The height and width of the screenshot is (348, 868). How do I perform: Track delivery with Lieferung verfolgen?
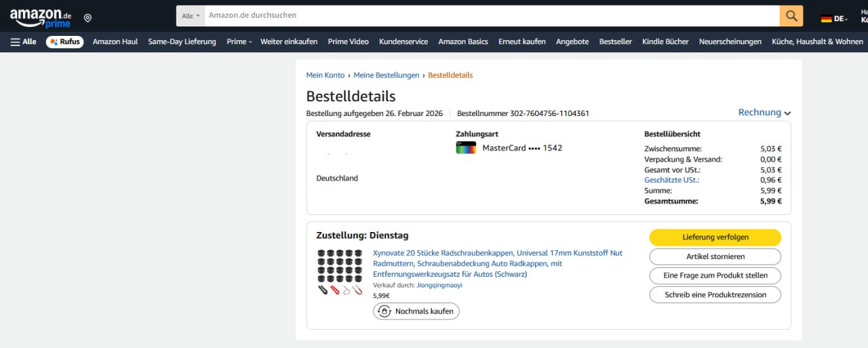click(x=715, y=237)
